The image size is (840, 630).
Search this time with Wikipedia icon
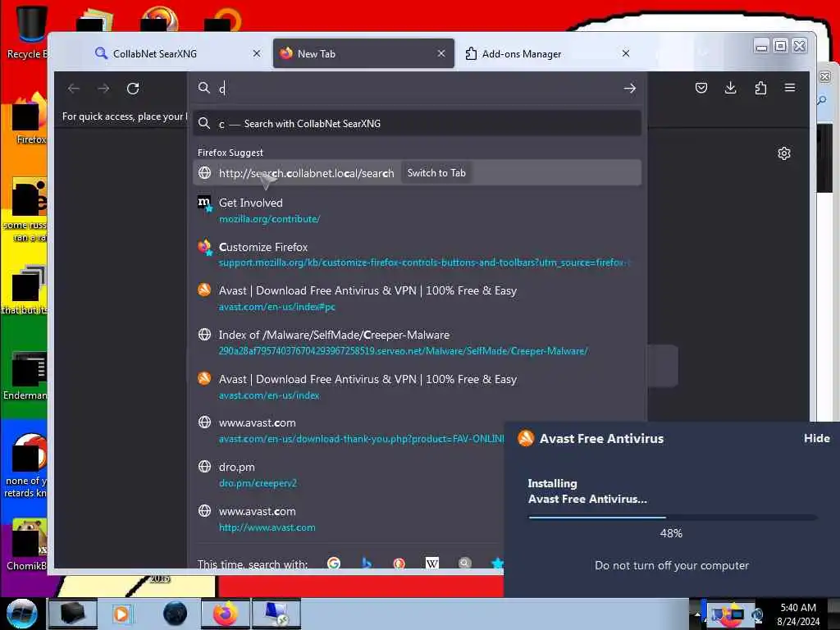(431, 564)
